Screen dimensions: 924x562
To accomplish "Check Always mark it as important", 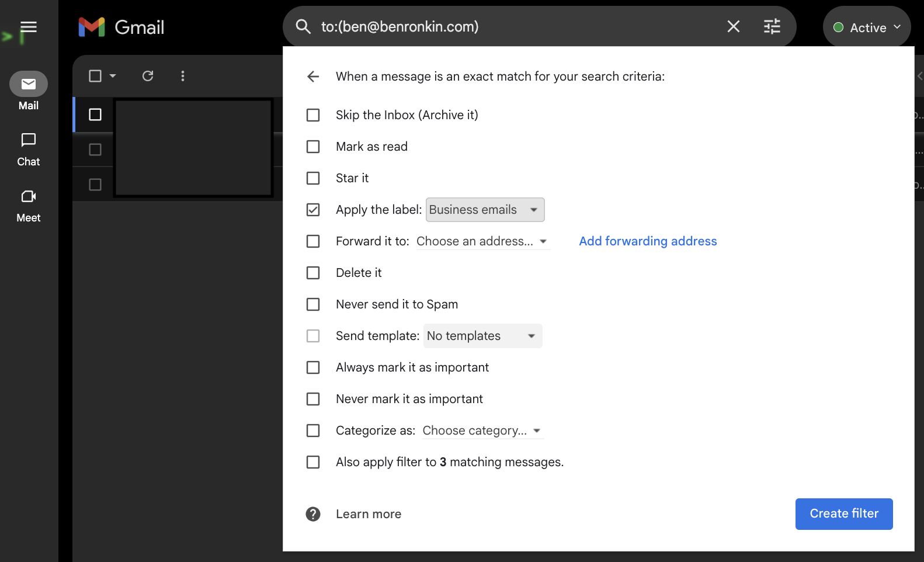I will click(x=313, y=367).
